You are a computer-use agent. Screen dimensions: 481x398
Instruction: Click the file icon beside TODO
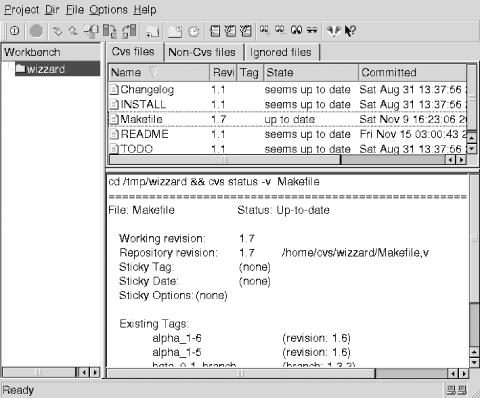pos(114,149)
